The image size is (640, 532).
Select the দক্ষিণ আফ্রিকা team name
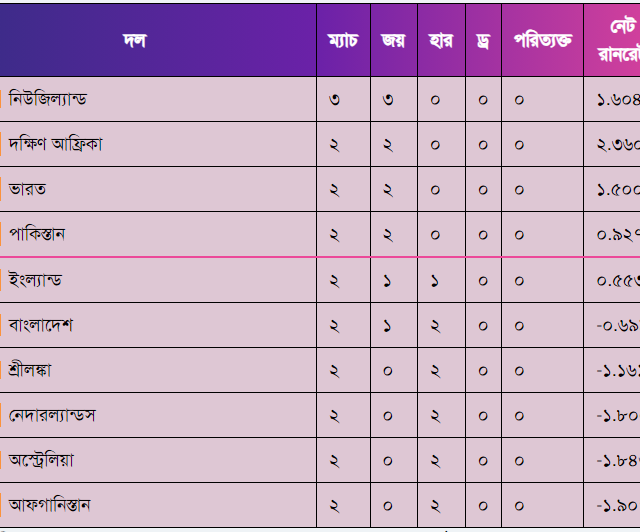click(x=56, y=144)
